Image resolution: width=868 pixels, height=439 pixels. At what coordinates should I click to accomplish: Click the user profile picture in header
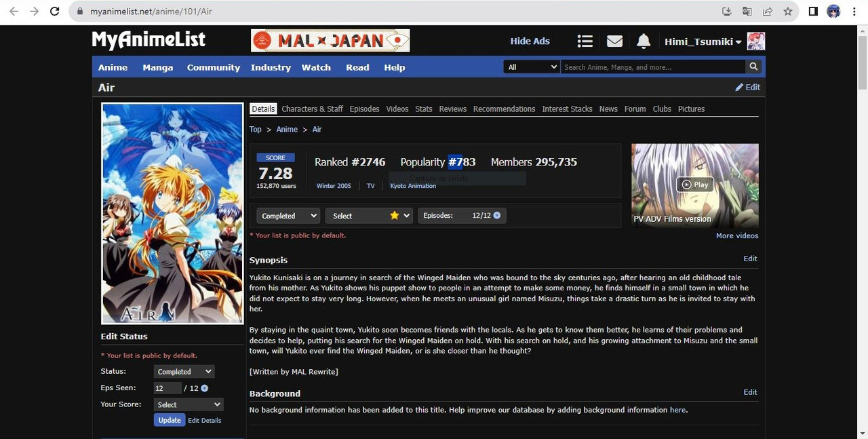756,41
